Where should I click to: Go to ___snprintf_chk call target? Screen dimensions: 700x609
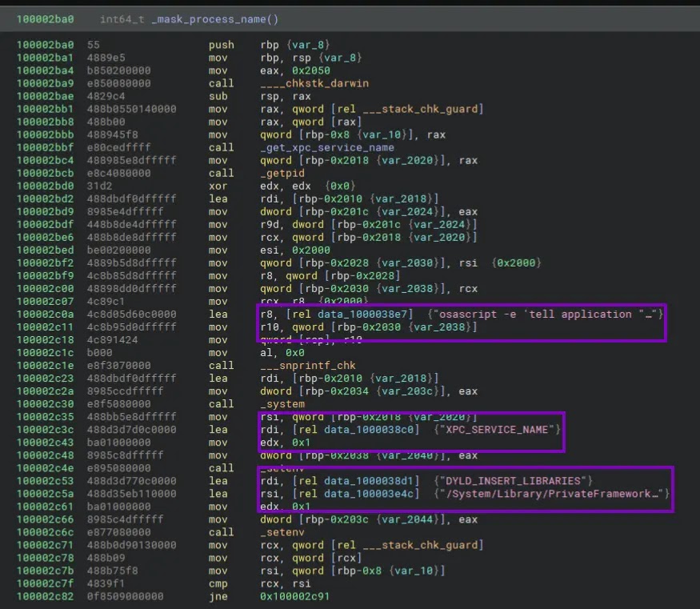pyautogui.click(x=307, y=366)
